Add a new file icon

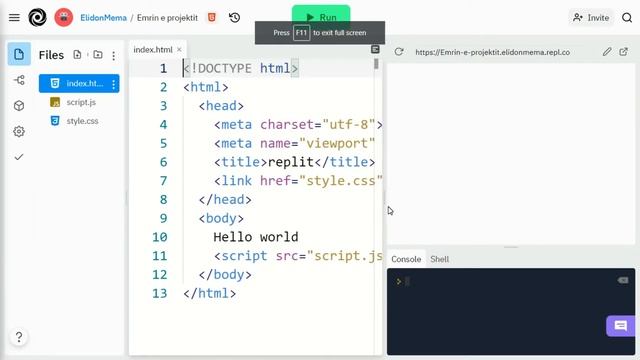(x=77, y=55)
